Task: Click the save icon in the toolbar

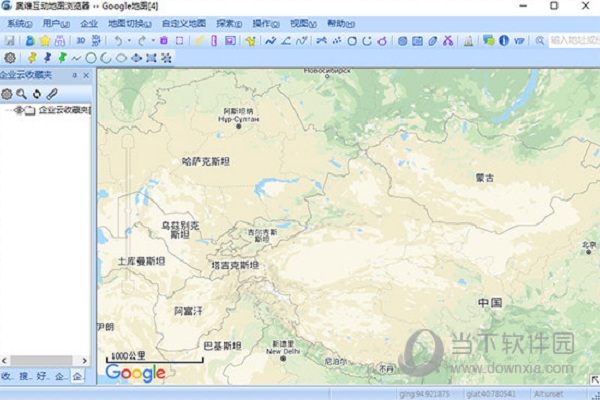Action: pos(10,41)
